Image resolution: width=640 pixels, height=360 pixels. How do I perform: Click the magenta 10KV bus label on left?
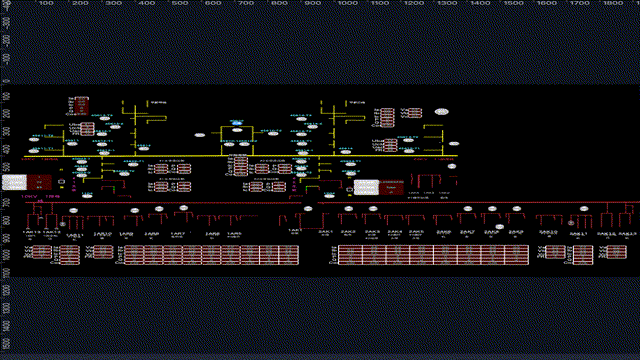pos(40,196)
